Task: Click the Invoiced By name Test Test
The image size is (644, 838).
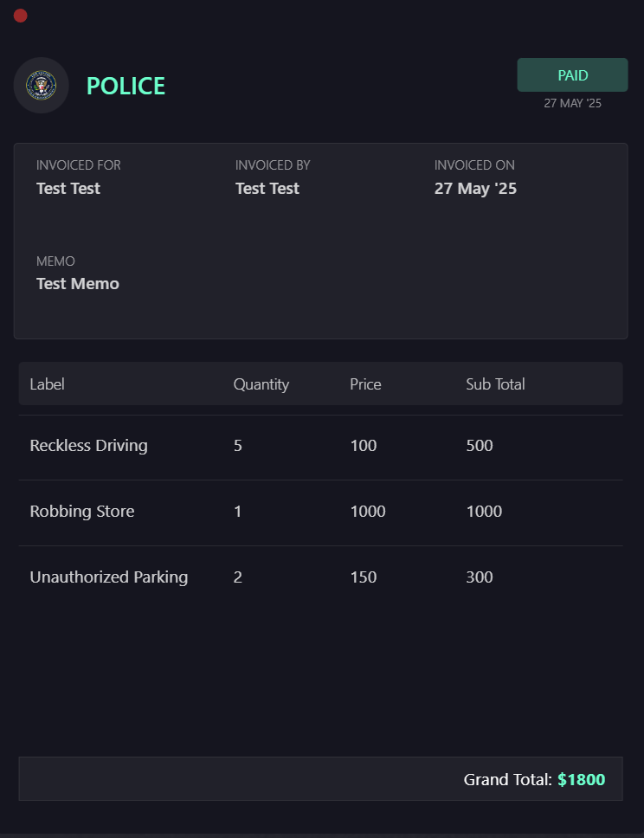Action: 267,189
